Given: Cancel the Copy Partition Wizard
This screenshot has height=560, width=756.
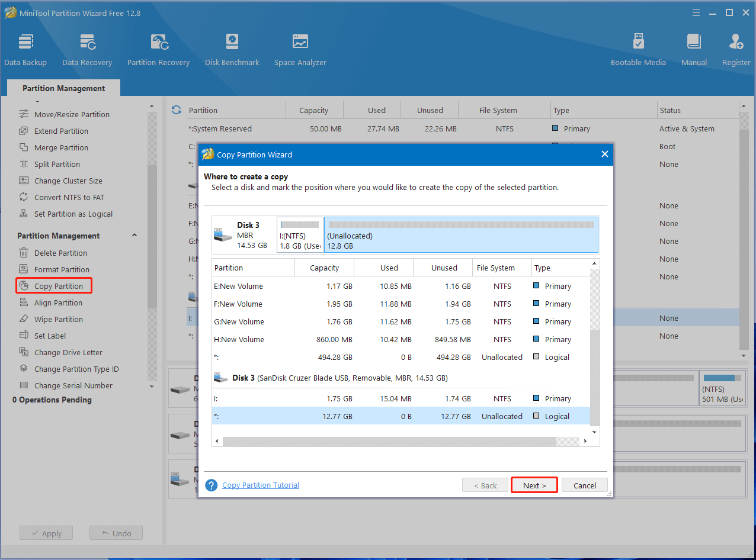Looking at the screenshot, I should point(585,485).
